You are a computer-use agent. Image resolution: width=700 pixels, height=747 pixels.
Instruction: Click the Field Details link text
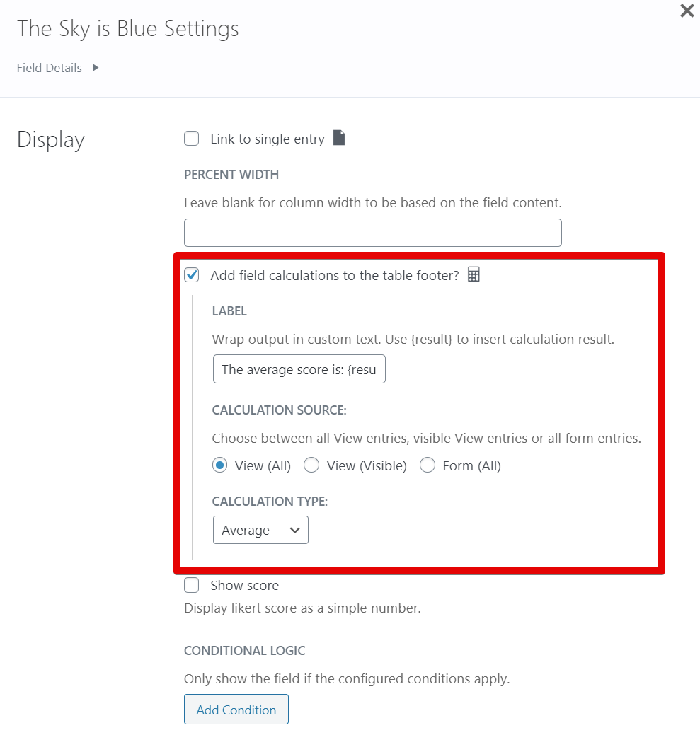click(50, 68)
